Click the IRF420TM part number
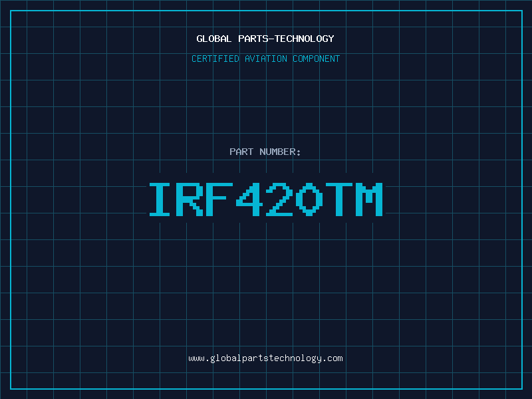The width and height of the screenshot is (532, 399). [x=265, y=199]
